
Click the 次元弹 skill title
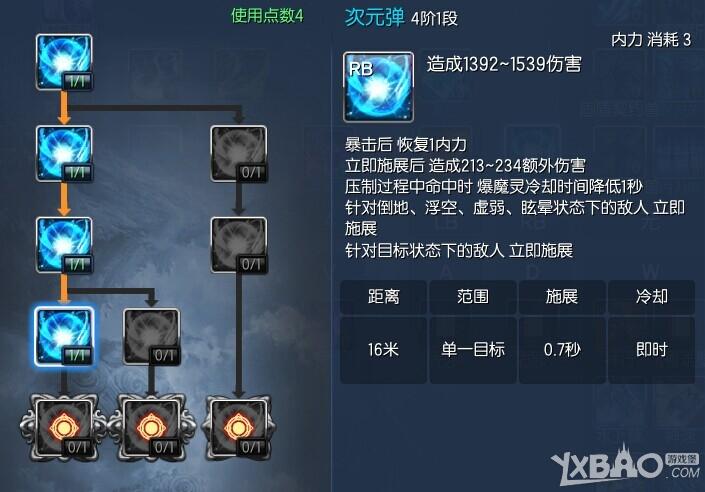pyautogui.click(x=375, y=18)
